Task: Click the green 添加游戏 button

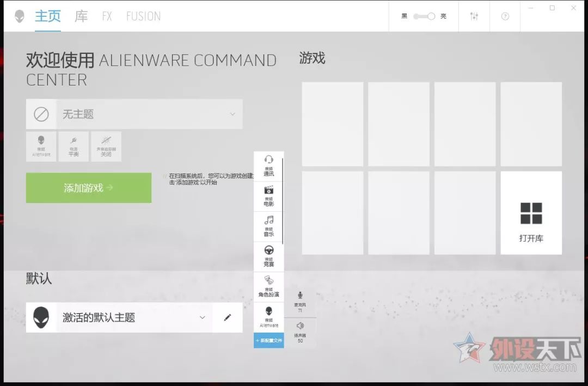Action: (x=89, y=188)
